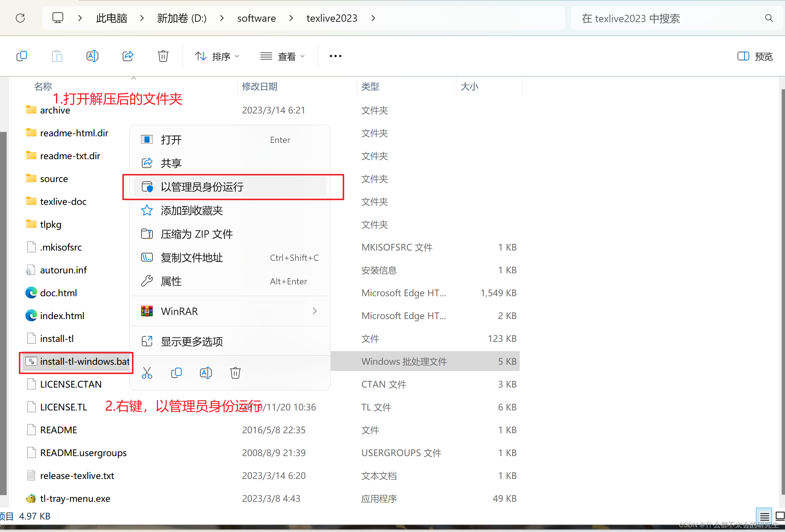
Task: Click the software breadcrumb in the path
Action: [x=256, y=18]
